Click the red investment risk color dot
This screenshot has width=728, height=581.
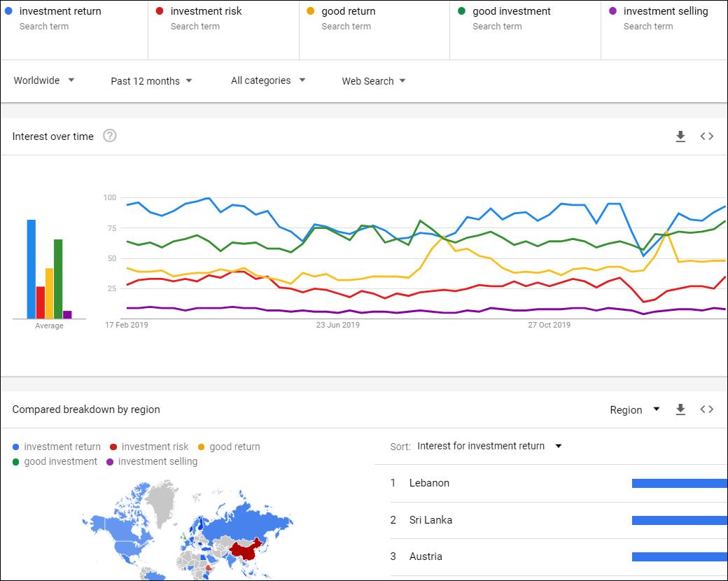pos(114,446)
